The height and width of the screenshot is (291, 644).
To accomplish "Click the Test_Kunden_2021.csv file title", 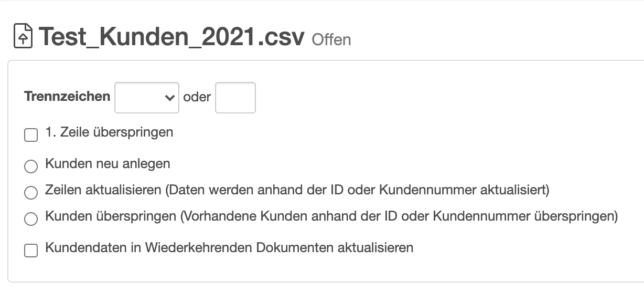I will 171,37.
